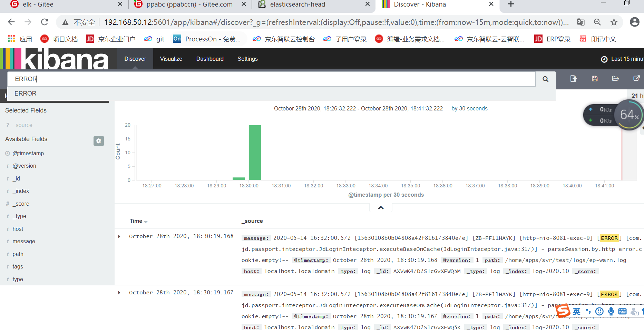Open the ERP登录 bookmark
Image resolution: width=644 pixels, height=333 pixels.
[552, 39]
